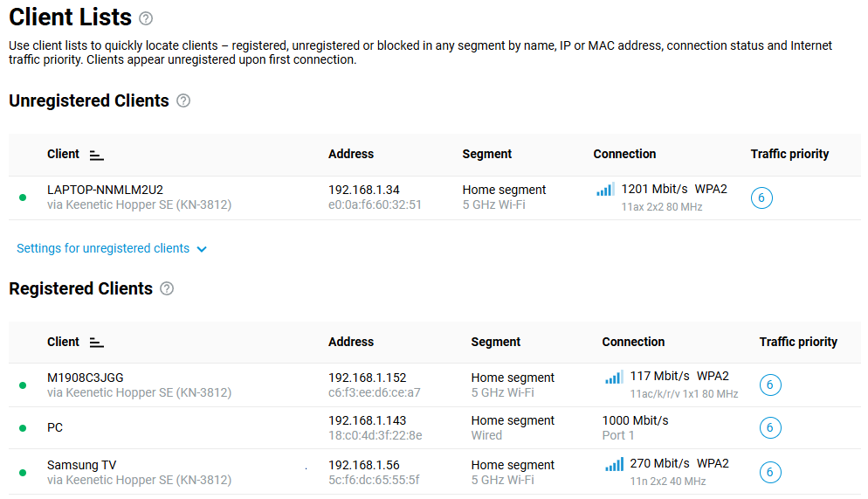
Task: Click traffic priority 6 badge for LAPTOP-NNMLM2U2
Action: (761, 198)
